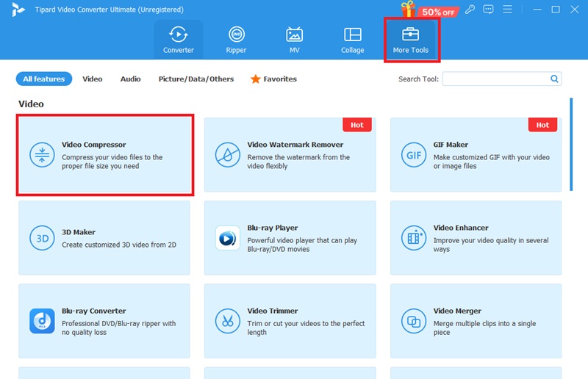
Task: Filter tools by Audio
Action: pyautogui.click(x=131, y=79)
